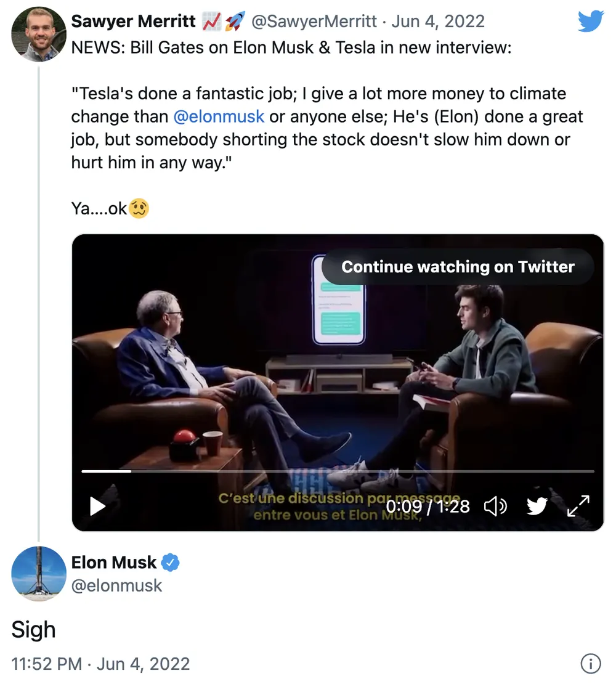Click the woozy face emoji after 'Ya....ok'
616x684 pixels.
coord(139,209)
